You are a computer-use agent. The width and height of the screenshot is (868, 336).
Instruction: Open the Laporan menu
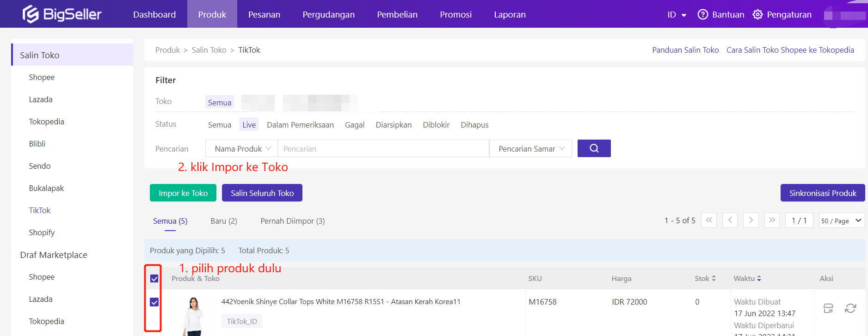510,14
